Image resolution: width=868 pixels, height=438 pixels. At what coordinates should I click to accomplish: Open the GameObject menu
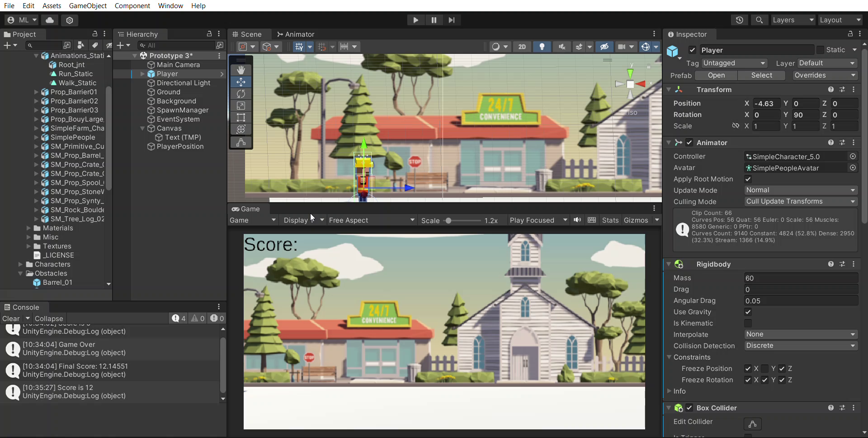click(x=88, y=5)
